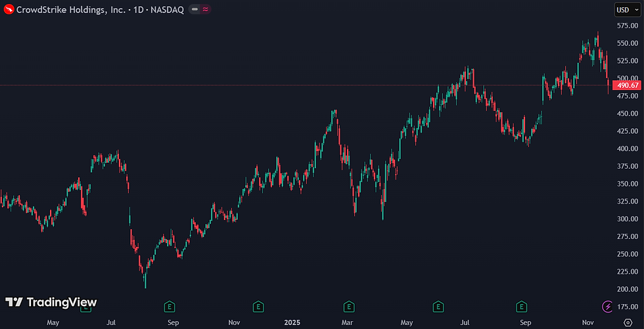
Task: Click the Mar label on time axis
Action: [348, 322]
